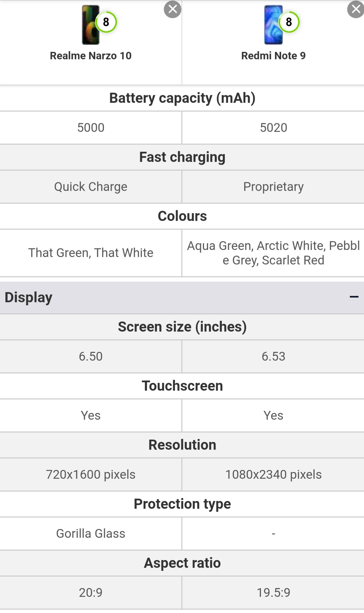Open Redmi Note 9 phone thumbnail
This screenshot has height=613, width=364.
[273, 25]
